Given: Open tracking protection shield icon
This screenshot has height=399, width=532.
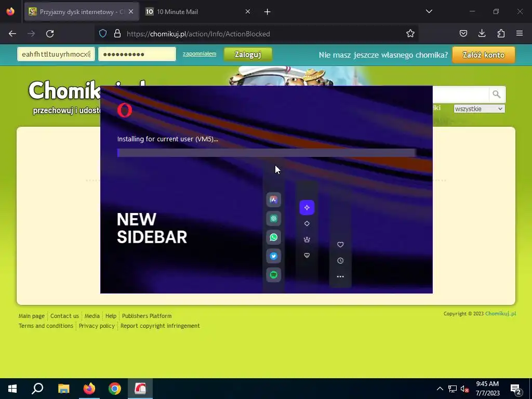Looking at the screenshot, I should (103, 34).
